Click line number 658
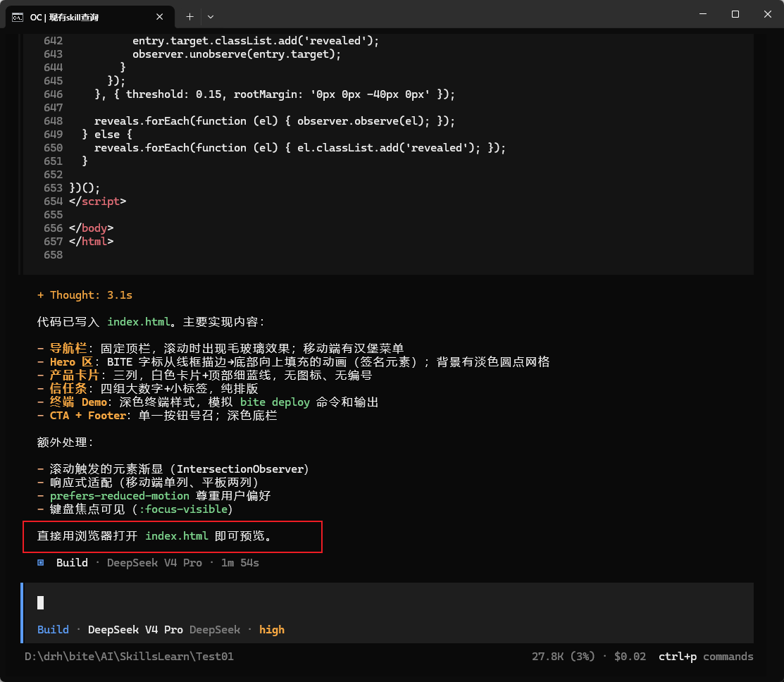This screenshot has width=784, height=682. [53, 254]
